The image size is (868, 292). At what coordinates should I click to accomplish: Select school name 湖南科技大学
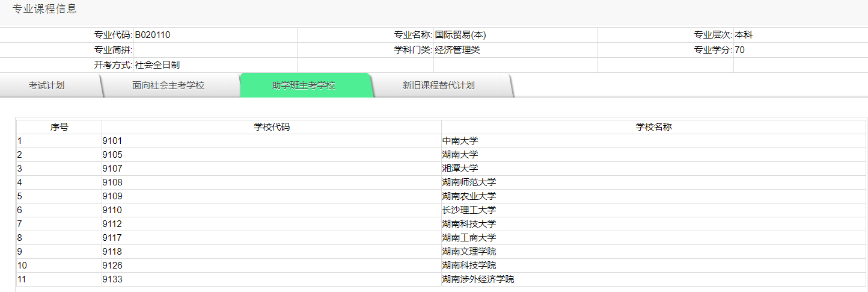pos(469,224)
